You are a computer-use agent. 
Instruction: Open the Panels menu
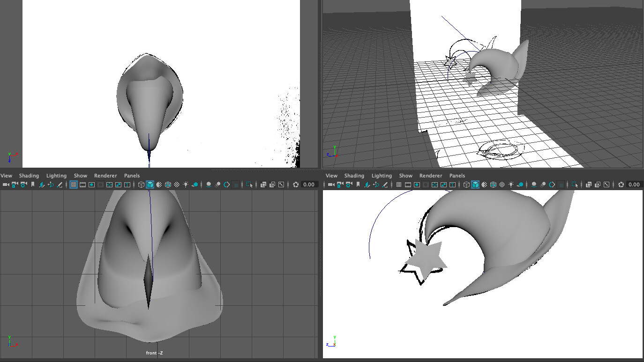(x=132, y=176)
